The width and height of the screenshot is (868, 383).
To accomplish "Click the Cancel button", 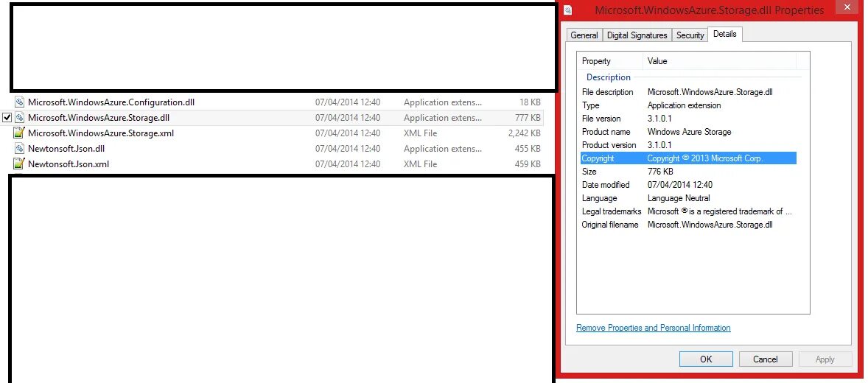I will click(x=765, y=359).
